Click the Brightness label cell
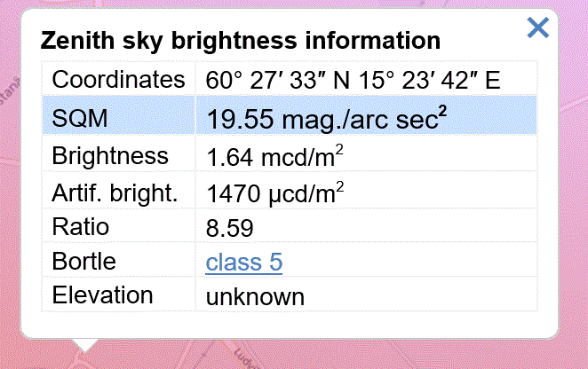 (x=118, y=154)
